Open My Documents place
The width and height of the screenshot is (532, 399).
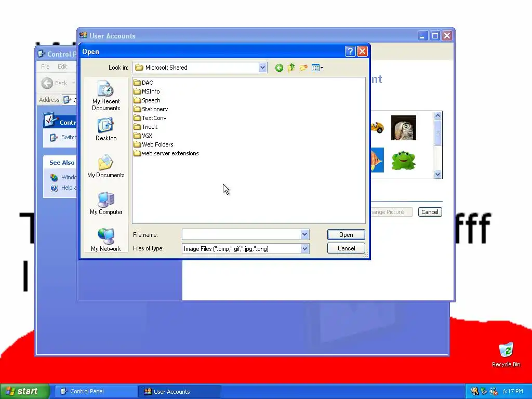click(106, 166)
